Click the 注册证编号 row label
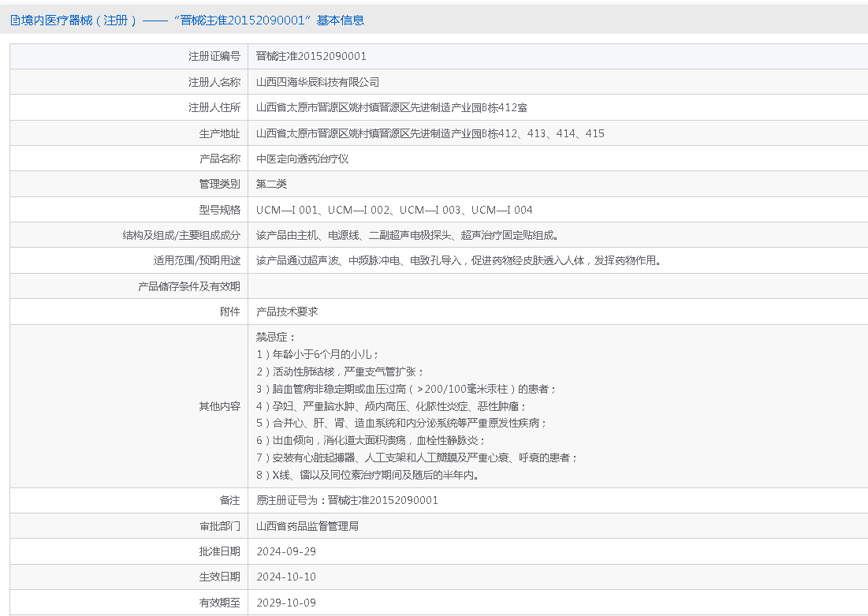 [x=214, y=56]
